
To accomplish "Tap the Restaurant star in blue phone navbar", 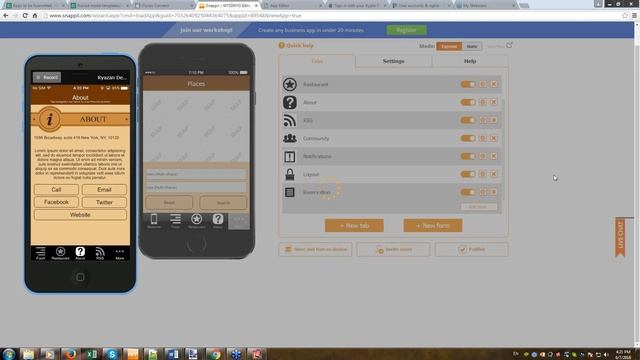I will click(x=60, y=253).
